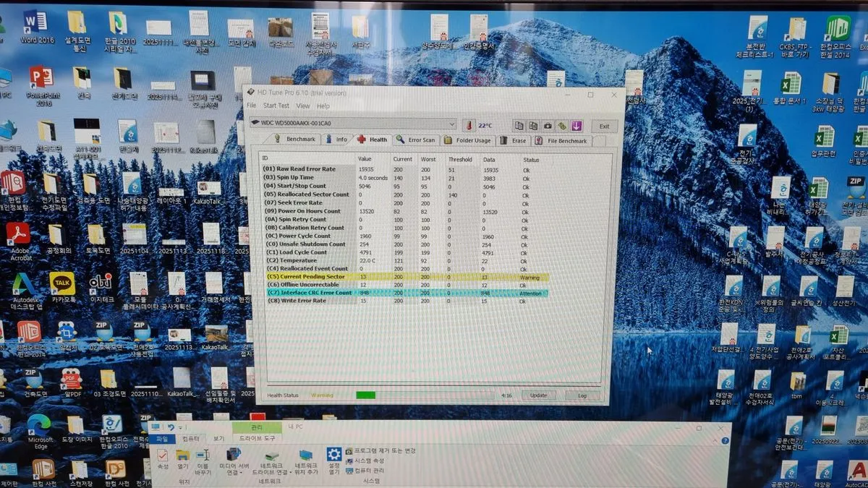Open the Word 2016 desktop shortcut
Screen dimensions: 868x488
pos(35,27)
